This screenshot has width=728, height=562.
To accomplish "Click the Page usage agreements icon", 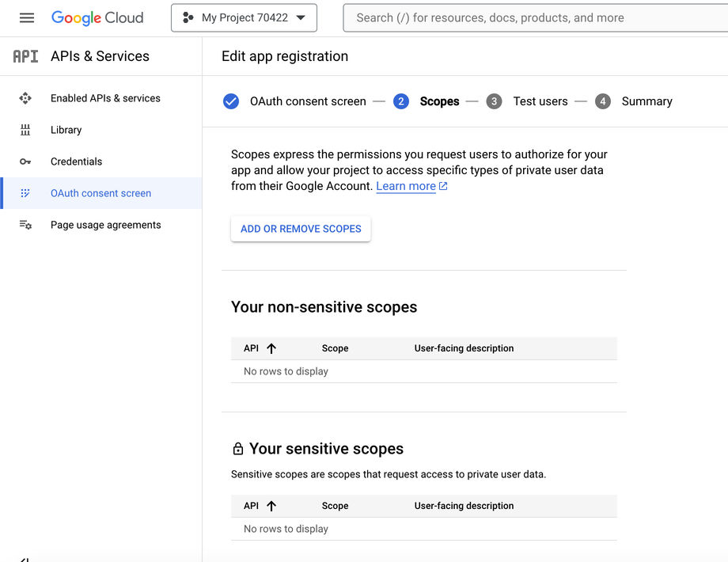I will (x=25, y=225).
